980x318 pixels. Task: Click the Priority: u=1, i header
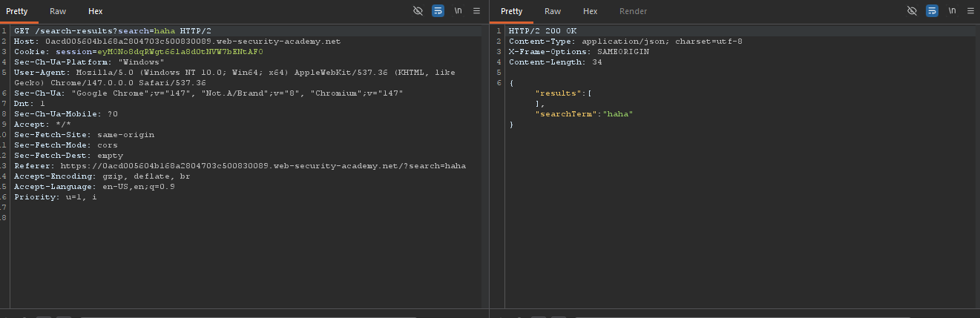[55, 197]
